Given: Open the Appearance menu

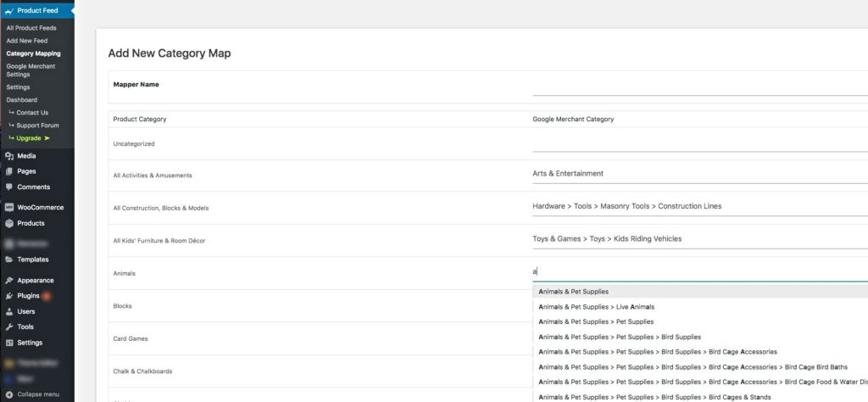Looking at the screenshot, I should (x=35, y=281).
